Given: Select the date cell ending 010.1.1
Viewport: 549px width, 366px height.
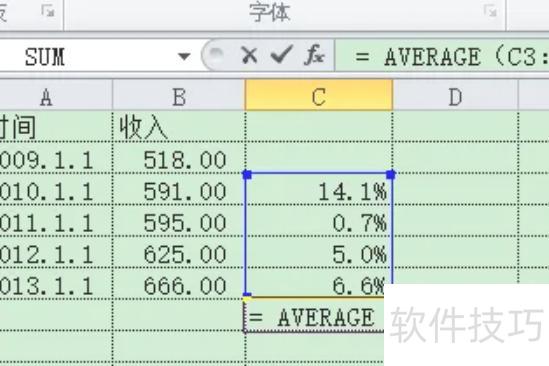Looking at the screenshot, I should [56, 189].
